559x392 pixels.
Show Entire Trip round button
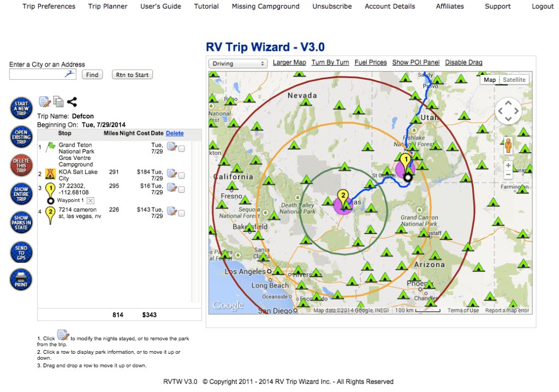tap(21, 194)
